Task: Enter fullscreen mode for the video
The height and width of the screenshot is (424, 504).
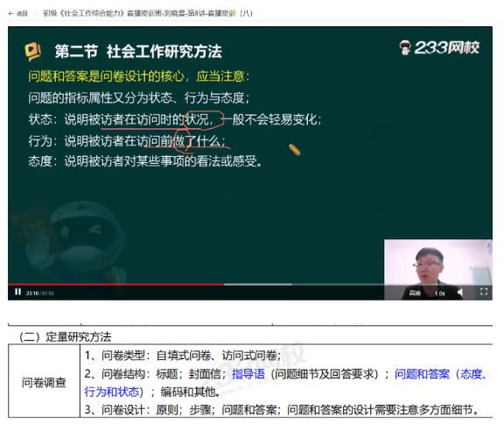Action: (x=483, y=292)
